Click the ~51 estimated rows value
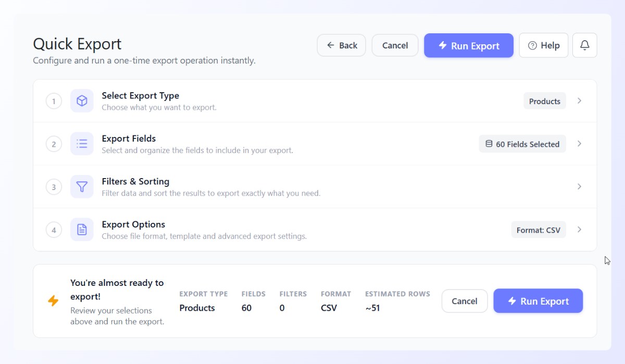Screen dimensions: 625x364 372,308
